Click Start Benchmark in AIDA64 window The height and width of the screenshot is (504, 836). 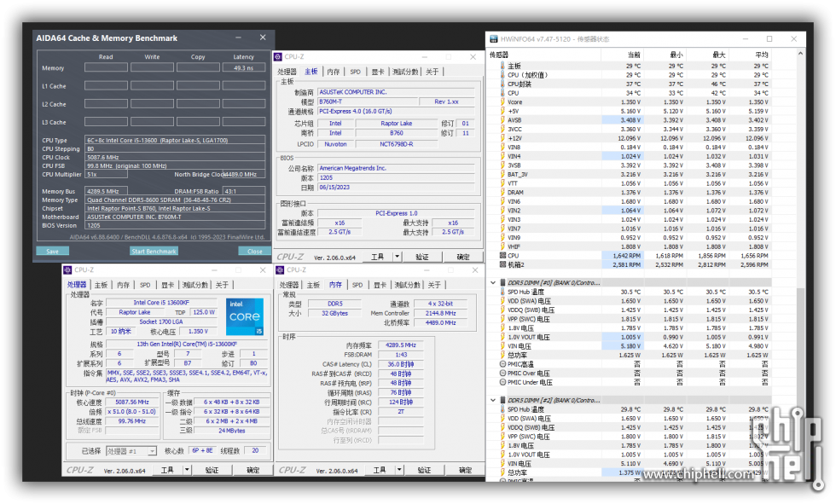coord(154,251)
